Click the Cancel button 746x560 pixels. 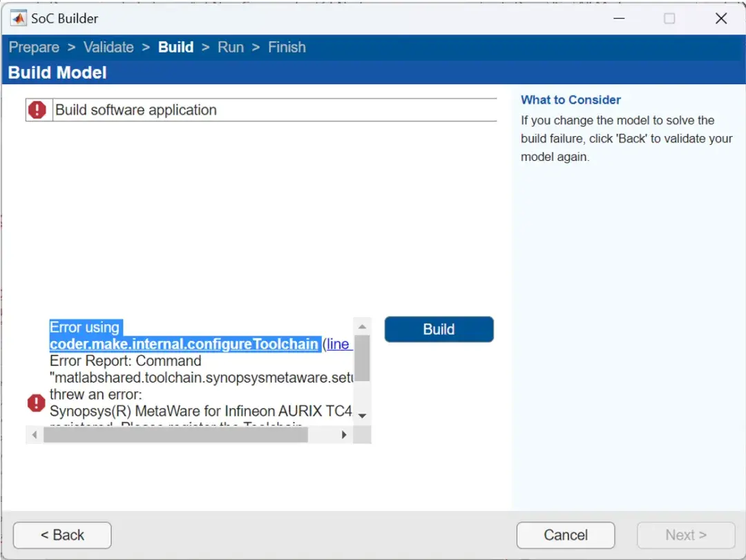point(566,534)
